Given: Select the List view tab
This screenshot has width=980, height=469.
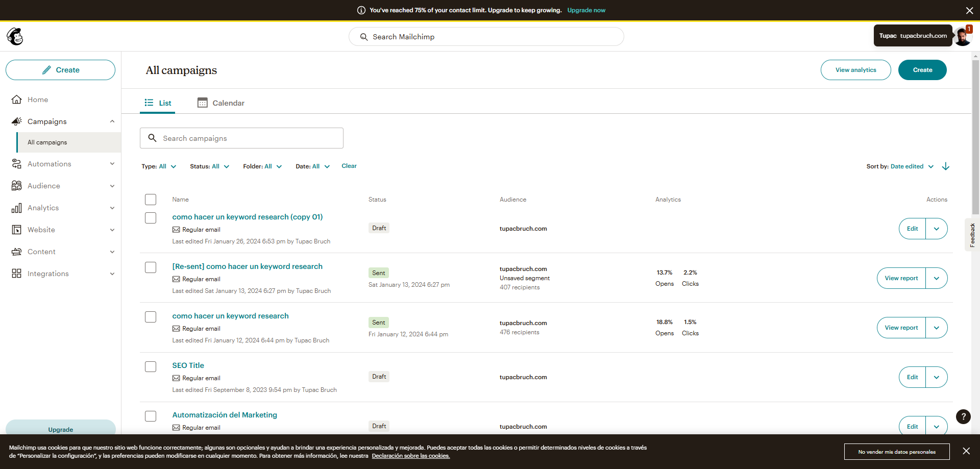Looking at the screenshot, I should 158,103.
